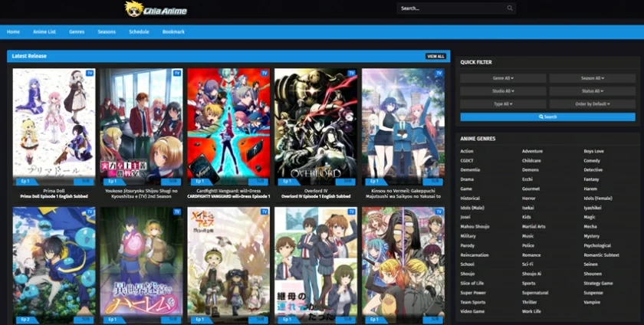Click the VIEW ALL button

coord(435,56)
